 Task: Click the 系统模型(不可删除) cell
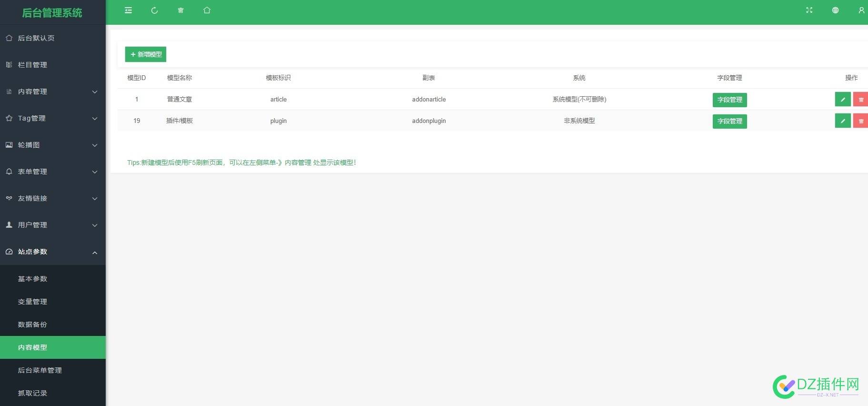(x=579, y=99)
